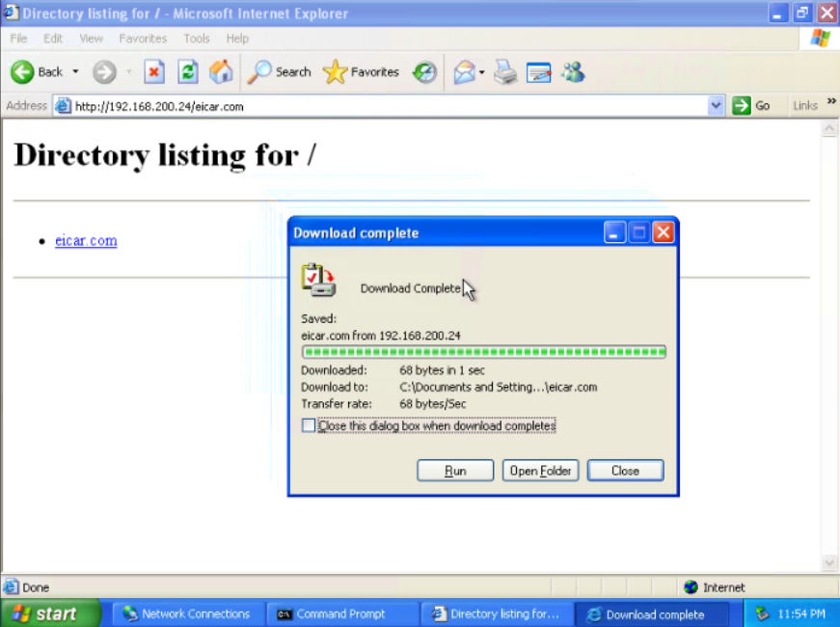
Task: Click the page scrollbar up arrow
Action: point(828,128)
